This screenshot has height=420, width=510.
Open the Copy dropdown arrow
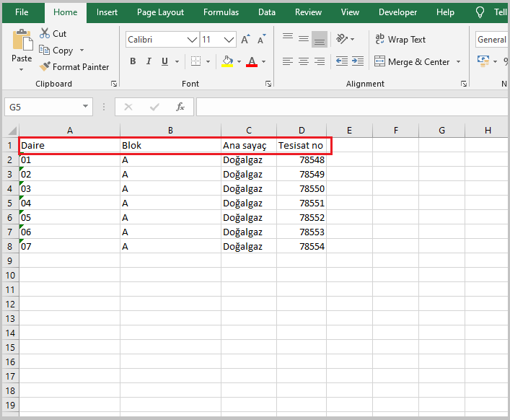pyautogui.click(x=82, y=50)
